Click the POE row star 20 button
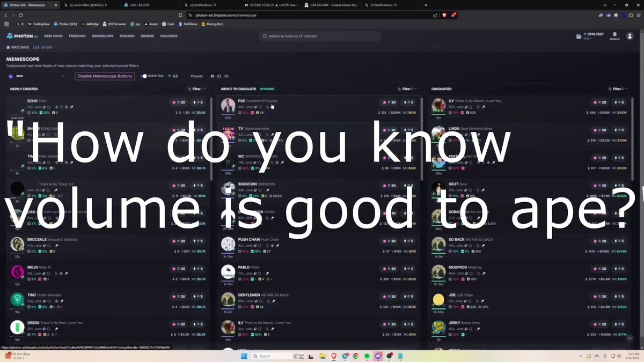Screen dimensions: 644x362 [x=390, y=102]
